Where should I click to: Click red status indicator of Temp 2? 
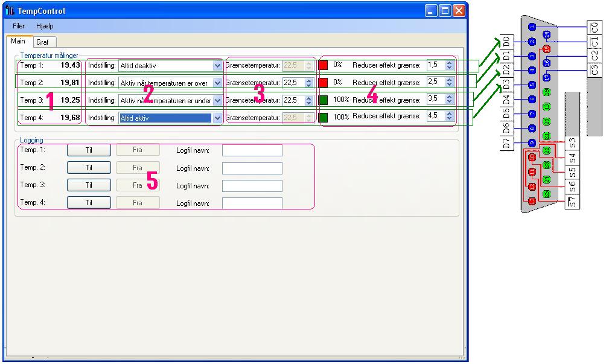point(323,82)
